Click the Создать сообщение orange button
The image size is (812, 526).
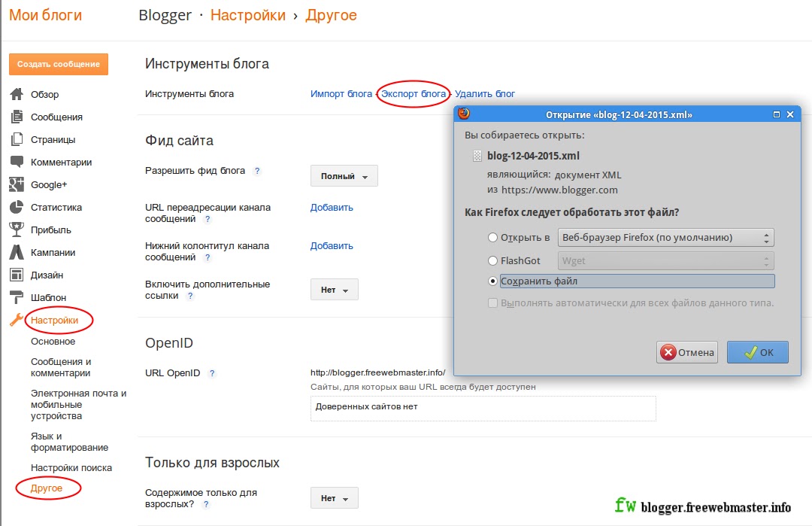point(59,64)
